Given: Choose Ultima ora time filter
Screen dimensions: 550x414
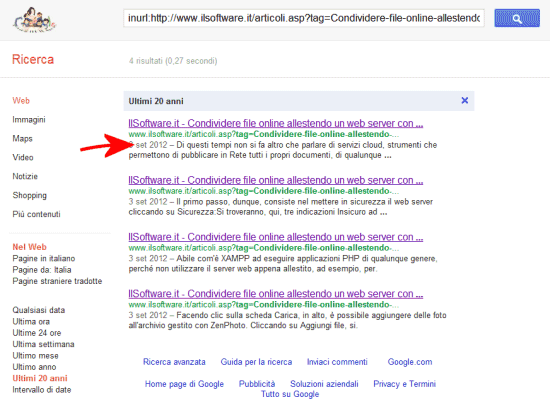Looking at the screenshot, I should (x=31, y=321).
